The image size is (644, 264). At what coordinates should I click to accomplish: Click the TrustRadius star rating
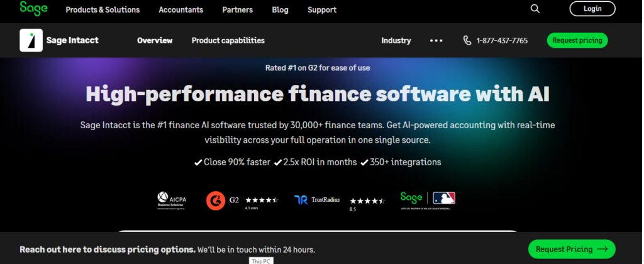coord(367,201)
